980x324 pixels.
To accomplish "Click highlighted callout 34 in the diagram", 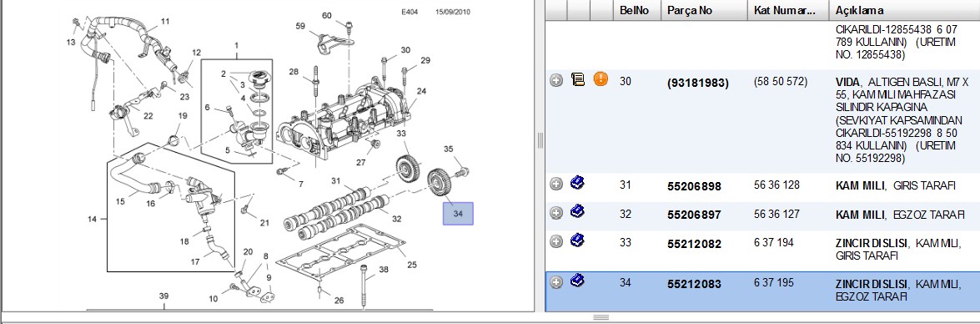I will 458,214.
